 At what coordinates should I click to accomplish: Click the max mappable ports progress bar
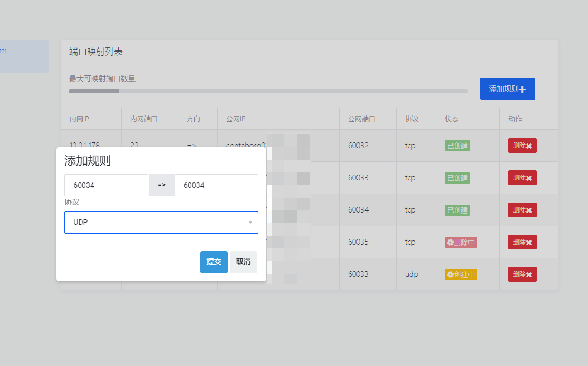pyautogui.click(x=268, y=91)
